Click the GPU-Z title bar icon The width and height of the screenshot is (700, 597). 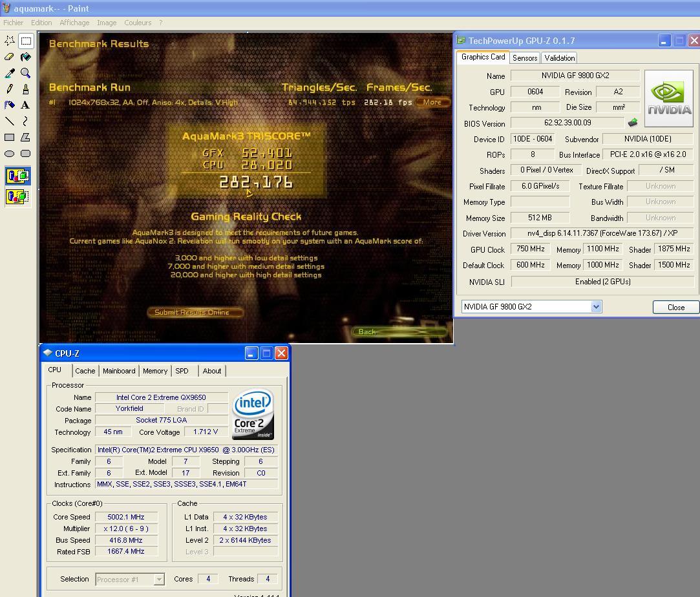pyautogui.click(x=461, y=41)
